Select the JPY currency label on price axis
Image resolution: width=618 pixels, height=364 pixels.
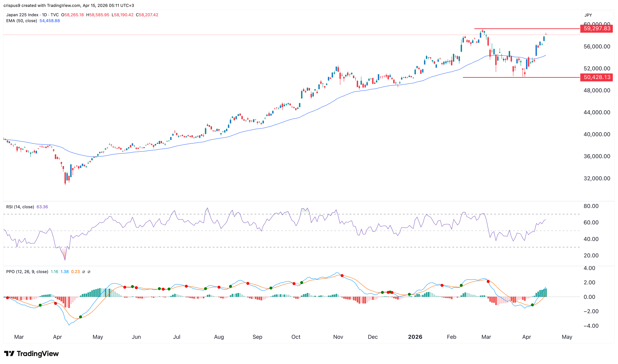[588, 15]
